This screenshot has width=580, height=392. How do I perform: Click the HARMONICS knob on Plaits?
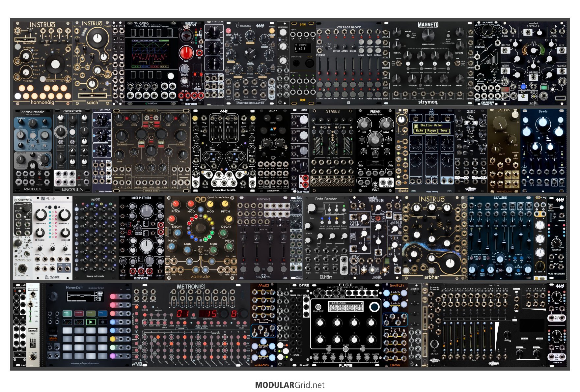click(x=65, y=215)
